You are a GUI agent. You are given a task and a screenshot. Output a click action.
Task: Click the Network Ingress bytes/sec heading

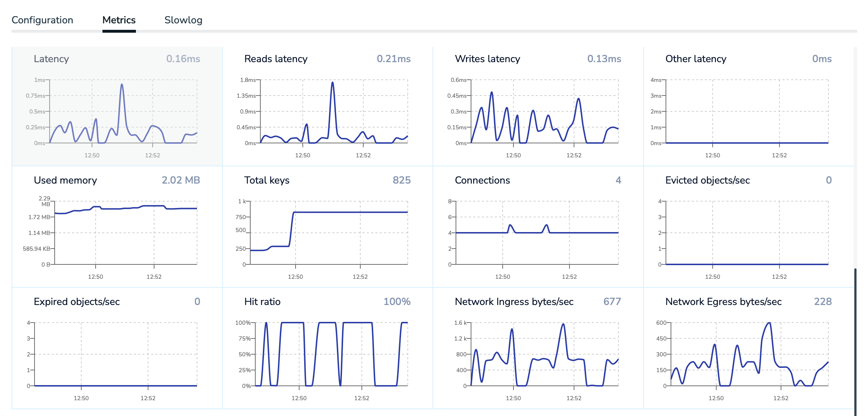(514, 302)
